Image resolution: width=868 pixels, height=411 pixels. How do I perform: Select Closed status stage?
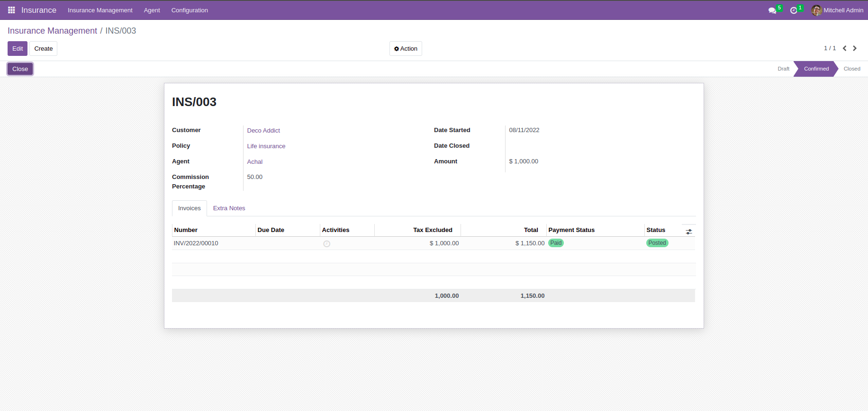(x=852, y=69)
